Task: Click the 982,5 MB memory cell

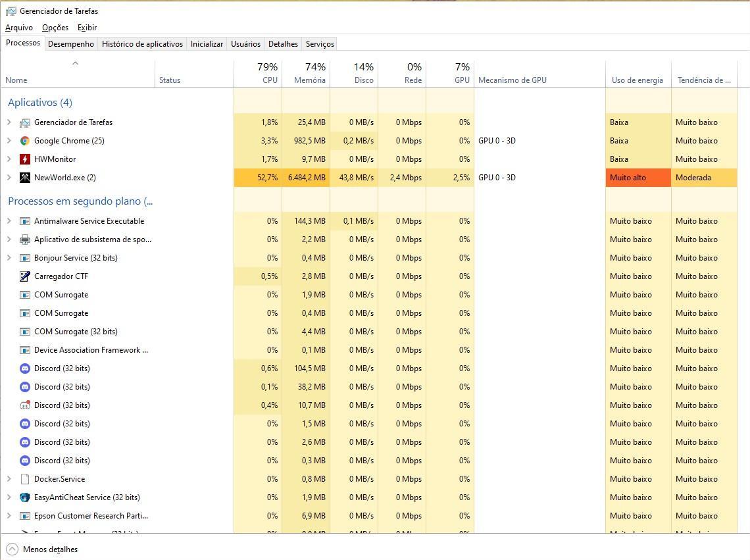Action: coord(306,141)
